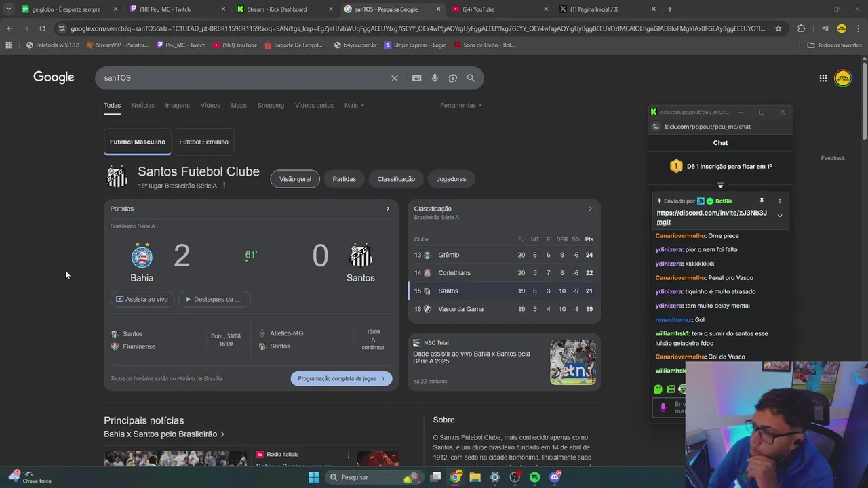Unpin the BotRix pinned chat message
Viewport: 868px width, 488px height.
762,201
